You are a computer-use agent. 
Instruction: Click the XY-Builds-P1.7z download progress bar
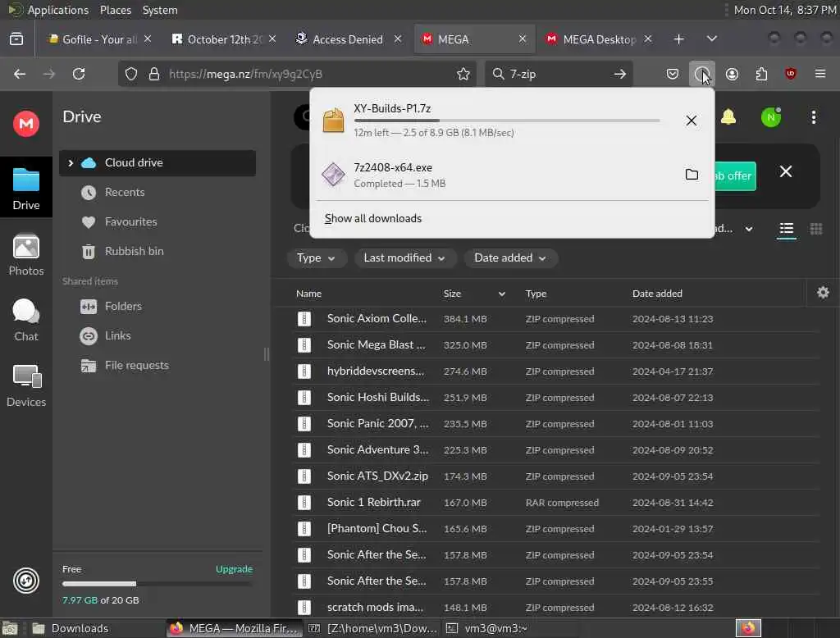[x=506, y=121]
